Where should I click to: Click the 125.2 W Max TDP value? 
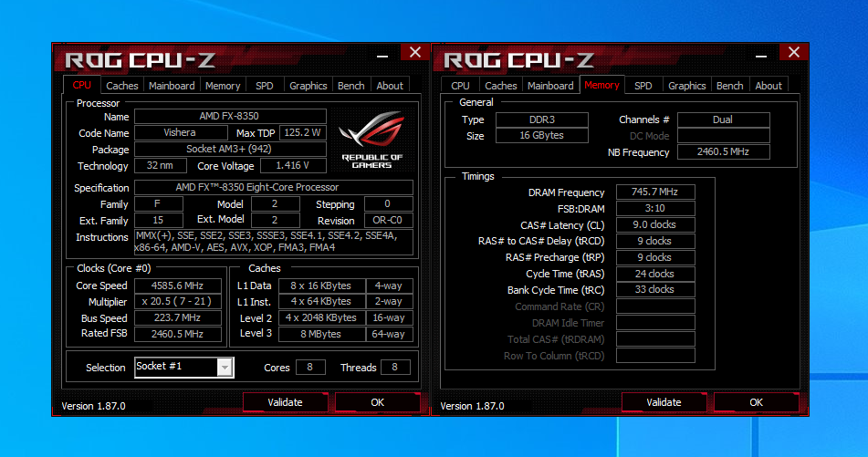[303, 133]
